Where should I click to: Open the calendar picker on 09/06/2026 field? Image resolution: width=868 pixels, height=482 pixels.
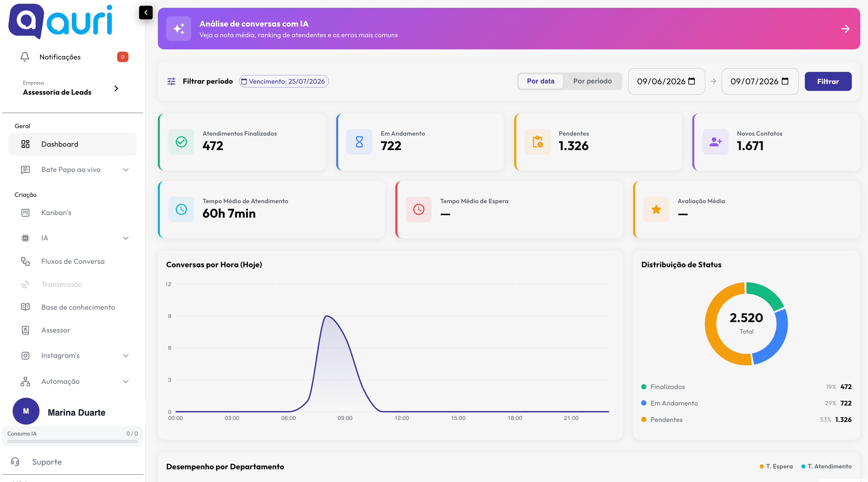click(x=691, y=81)
